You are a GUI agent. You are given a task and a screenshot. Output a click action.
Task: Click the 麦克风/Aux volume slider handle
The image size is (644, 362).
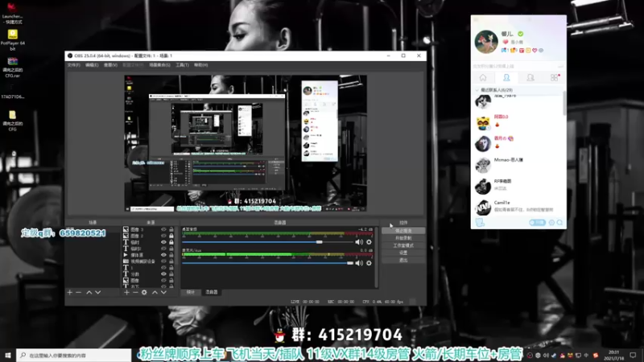[x=350, y=263]
